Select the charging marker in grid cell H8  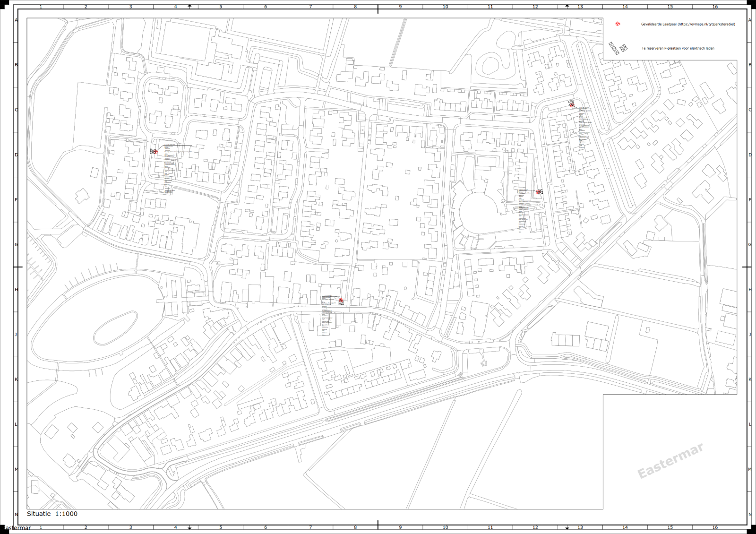click(x=341, y=301)
